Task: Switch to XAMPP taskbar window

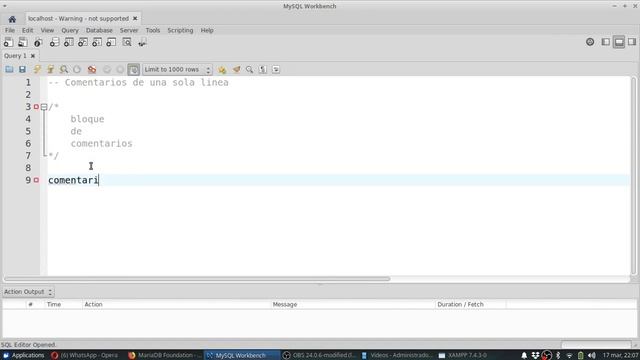Action: (463, 355)
